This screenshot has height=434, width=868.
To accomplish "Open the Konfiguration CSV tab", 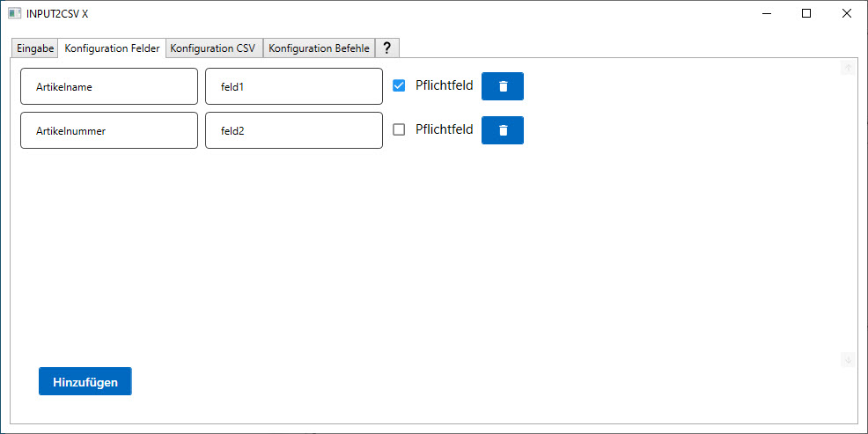I will click(x=214, y=48).
